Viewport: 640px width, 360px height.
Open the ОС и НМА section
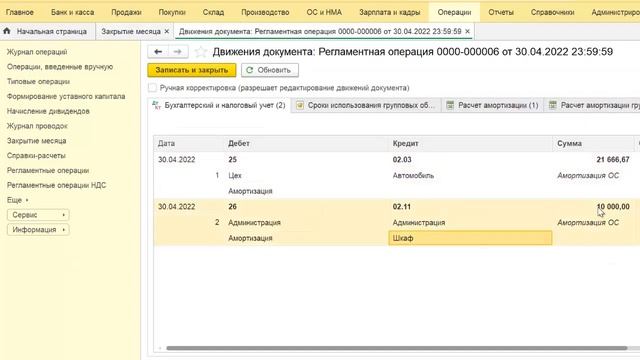pyautogui.click(x=324, y=12)
